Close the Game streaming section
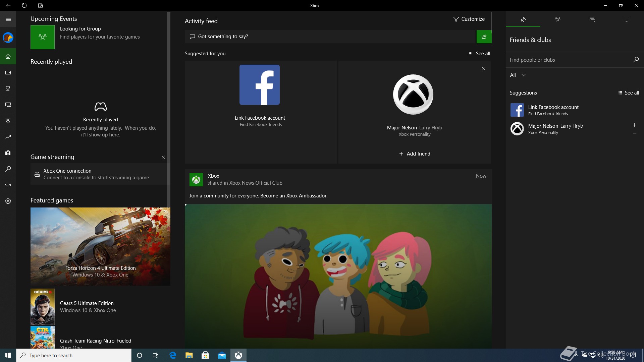 click(163, 157)
